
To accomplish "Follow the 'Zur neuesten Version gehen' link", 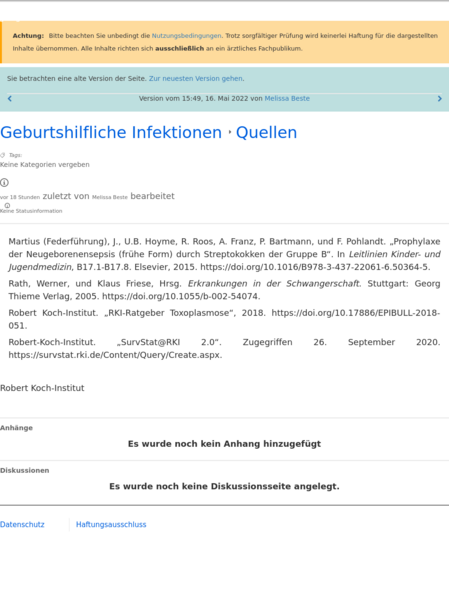I will (x=196, y=78).
